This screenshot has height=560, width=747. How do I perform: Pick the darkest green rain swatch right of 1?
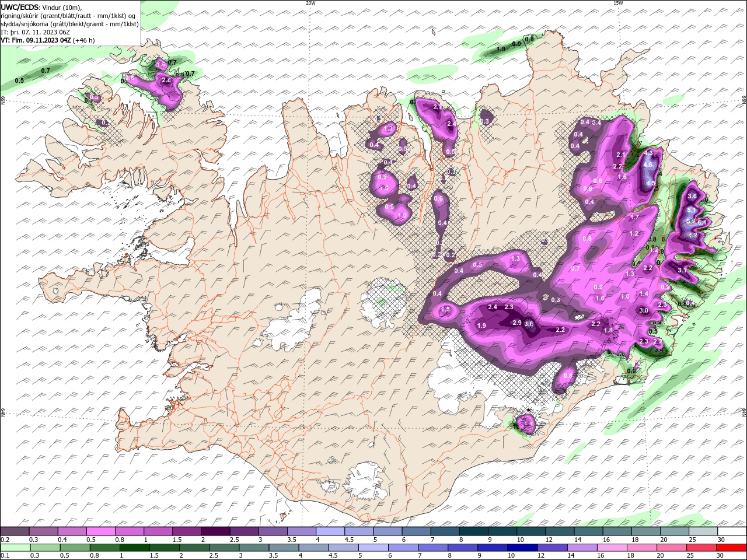[x=134, y=548]
